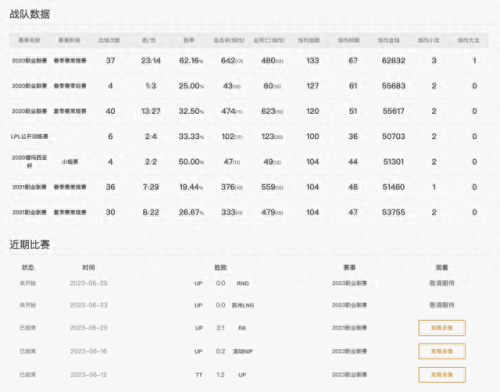The width and height of the screenshot is (500, 392).
Task: Click win rate 32.50% cell
Action: pyautogui.click(x=191, y=111)
